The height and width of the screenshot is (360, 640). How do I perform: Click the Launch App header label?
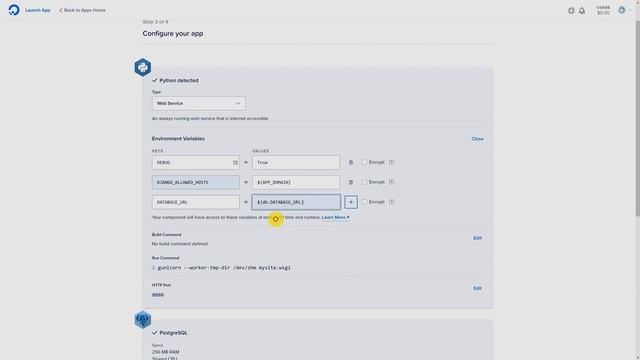[38, 10]
